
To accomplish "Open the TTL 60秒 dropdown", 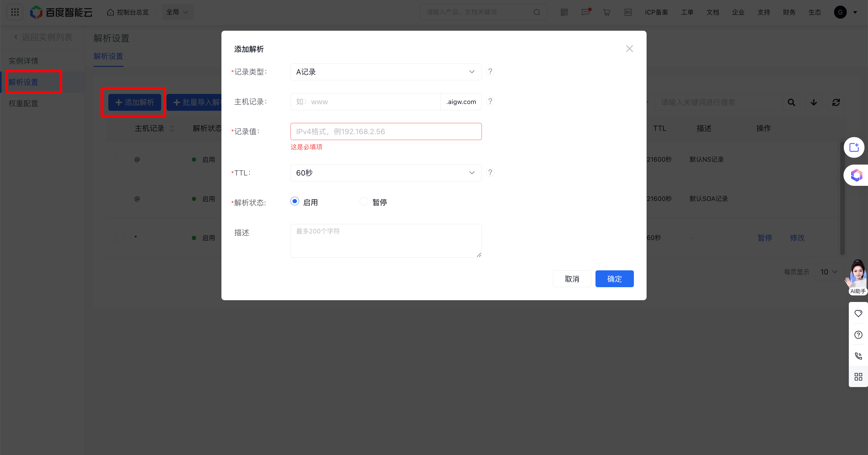I will pos(386,173).
